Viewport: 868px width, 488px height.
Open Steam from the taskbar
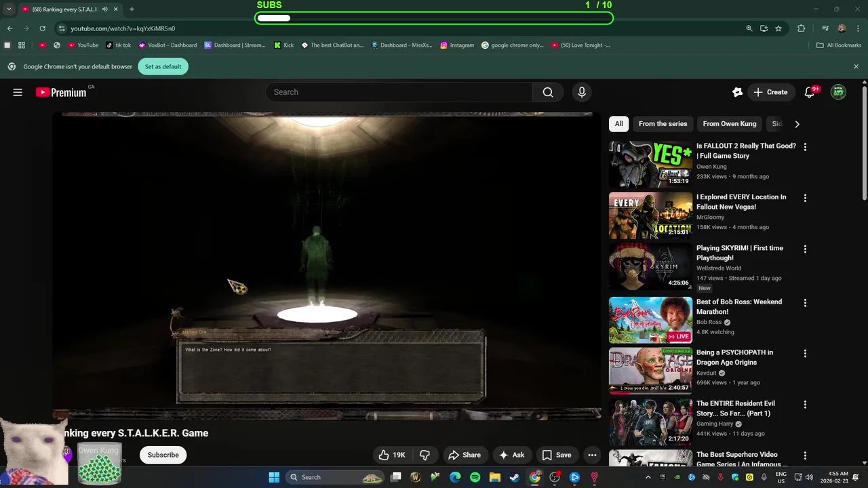point(515,477)
